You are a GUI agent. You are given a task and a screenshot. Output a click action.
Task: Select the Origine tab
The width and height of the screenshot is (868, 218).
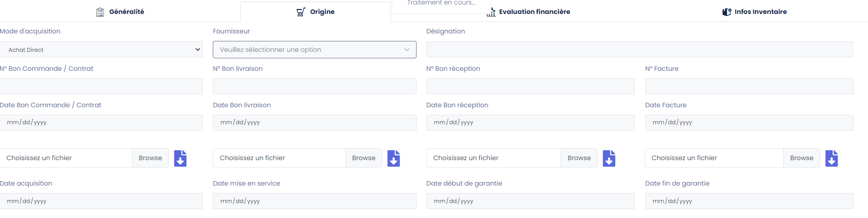pos(315,11)
